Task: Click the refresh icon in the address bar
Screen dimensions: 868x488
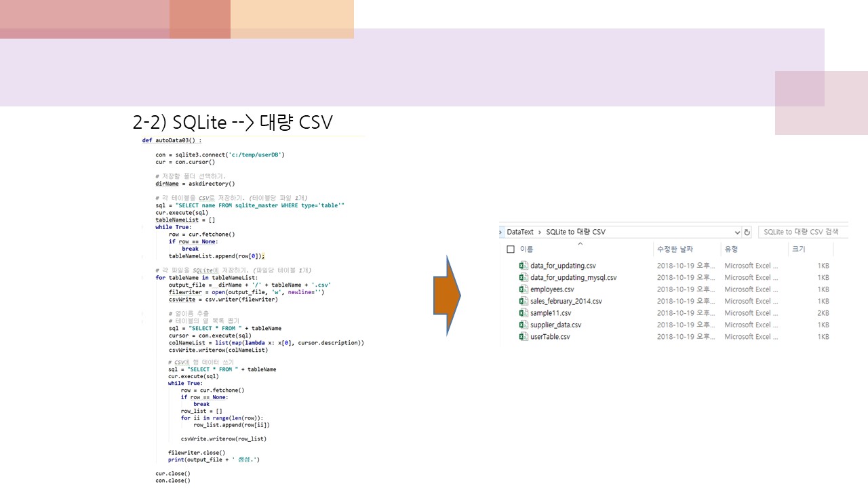Action: coord(745,232)
